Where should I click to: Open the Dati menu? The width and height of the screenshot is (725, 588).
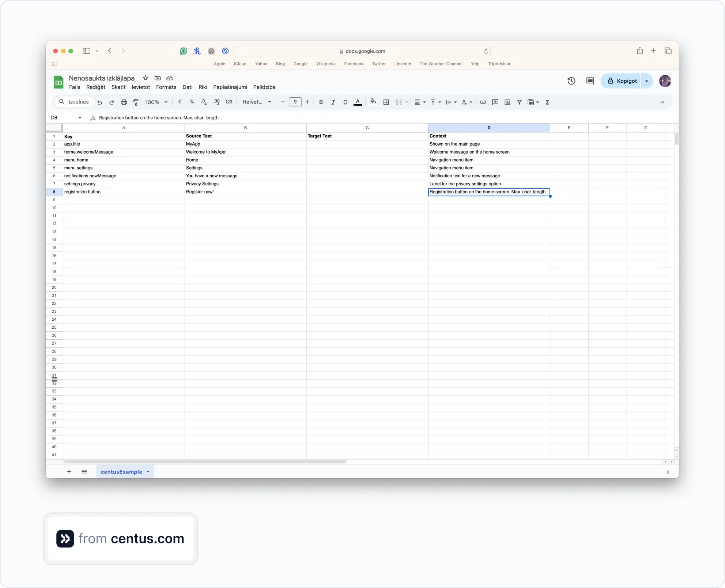point(187,87)
